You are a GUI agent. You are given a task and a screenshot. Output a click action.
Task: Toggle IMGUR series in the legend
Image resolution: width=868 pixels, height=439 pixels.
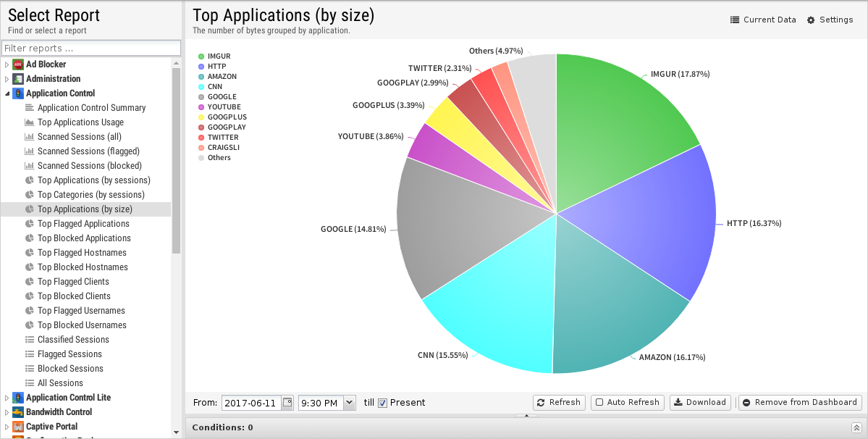(x=214, y=56)
